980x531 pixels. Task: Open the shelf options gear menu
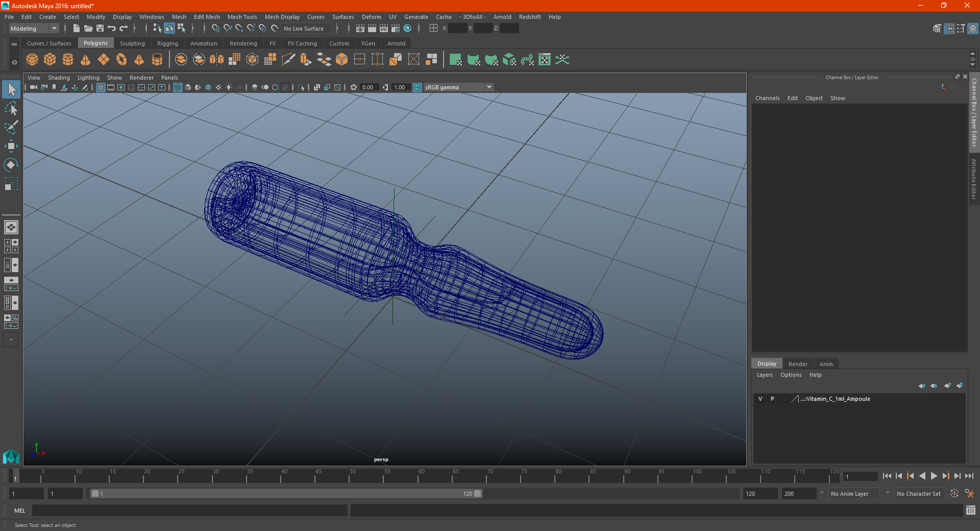coord(14,62)
